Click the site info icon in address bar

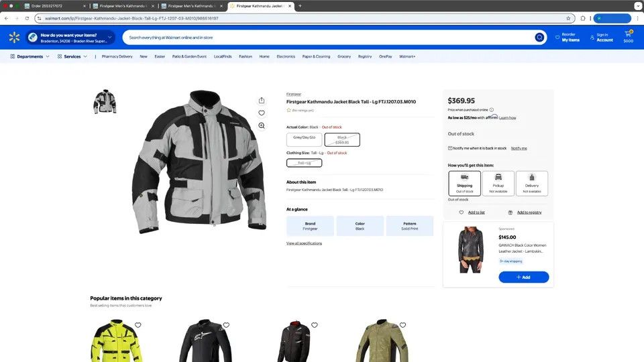coord(40,19)
